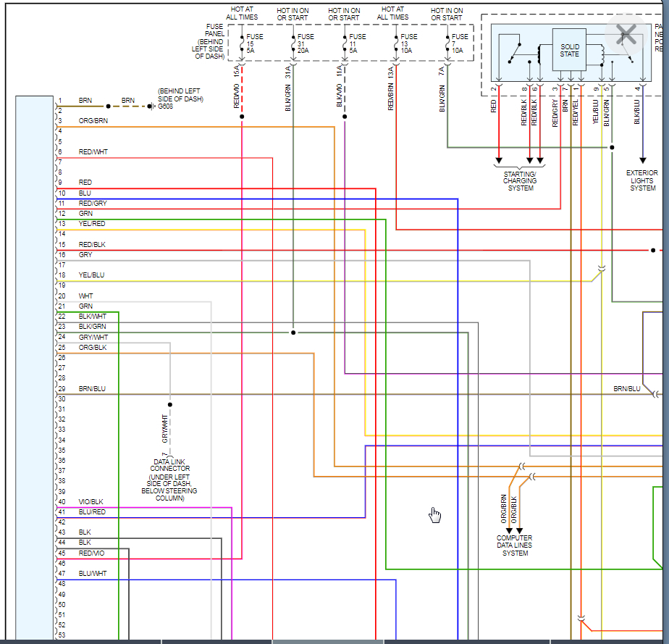Click the FUSE 11 5A label

point(357,43)
